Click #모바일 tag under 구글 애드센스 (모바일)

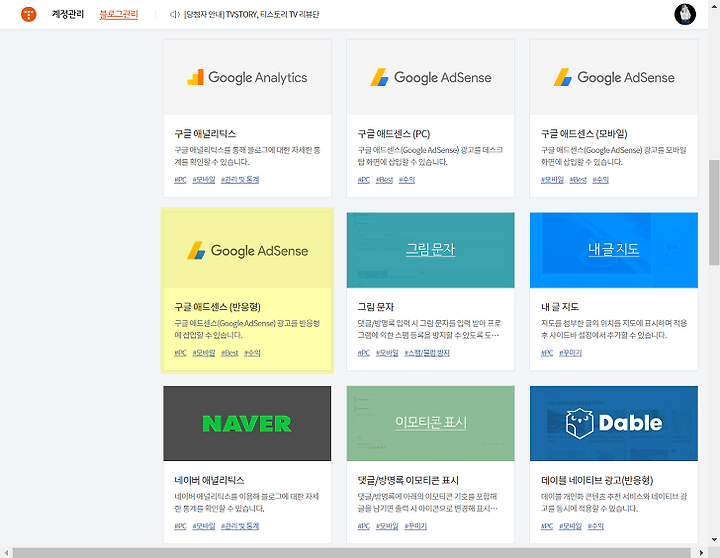pos(552,180)
